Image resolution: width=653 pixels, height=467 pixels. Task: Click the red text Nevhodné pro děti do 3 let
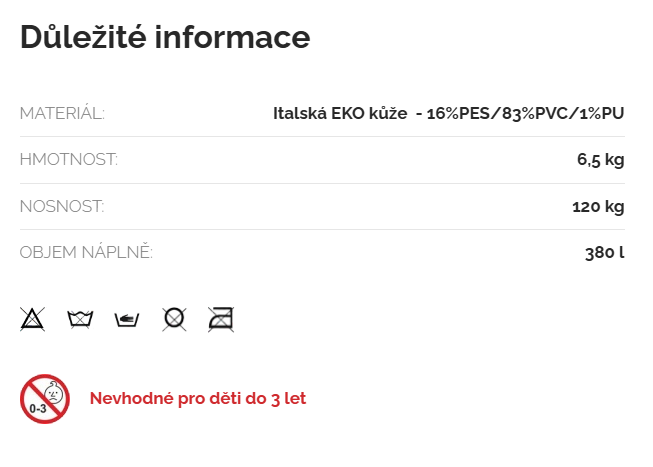pos(198,398)
